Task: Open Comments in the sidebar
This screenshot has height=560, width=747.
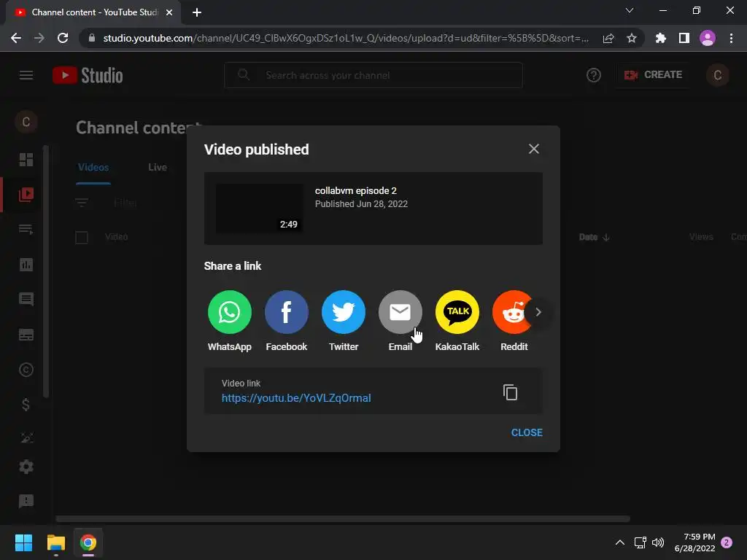Action: (x=26, y=300)
